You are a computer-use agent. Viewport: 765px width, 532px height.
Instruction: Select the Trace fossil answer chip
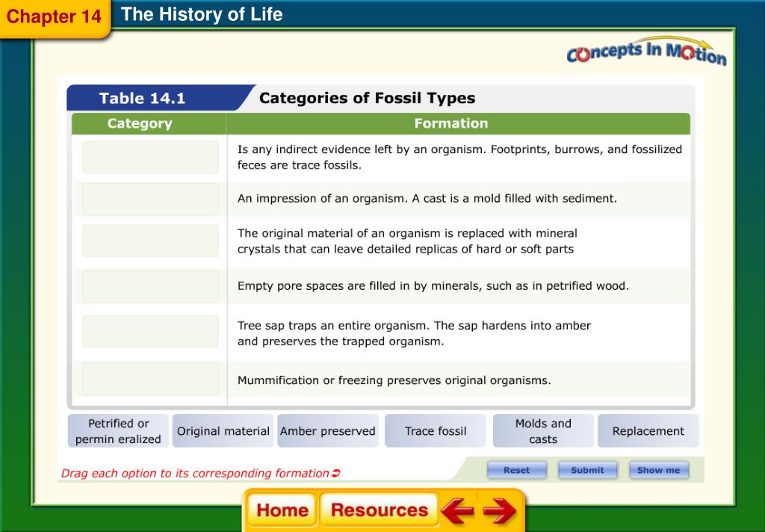pos(435,430)
